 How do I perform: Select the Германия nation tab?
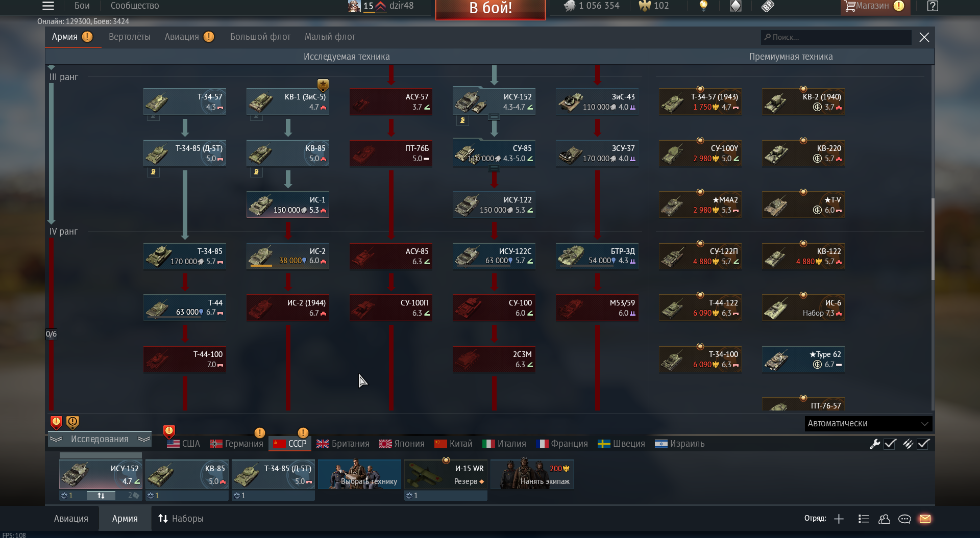[237, 444]
